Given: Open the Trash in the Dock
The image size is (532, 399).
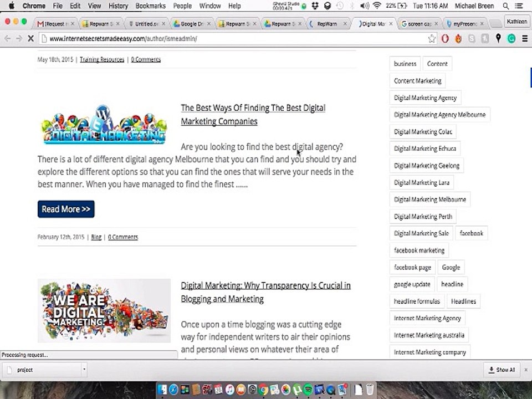Looking at the screenshot, I should coord(370,390).
